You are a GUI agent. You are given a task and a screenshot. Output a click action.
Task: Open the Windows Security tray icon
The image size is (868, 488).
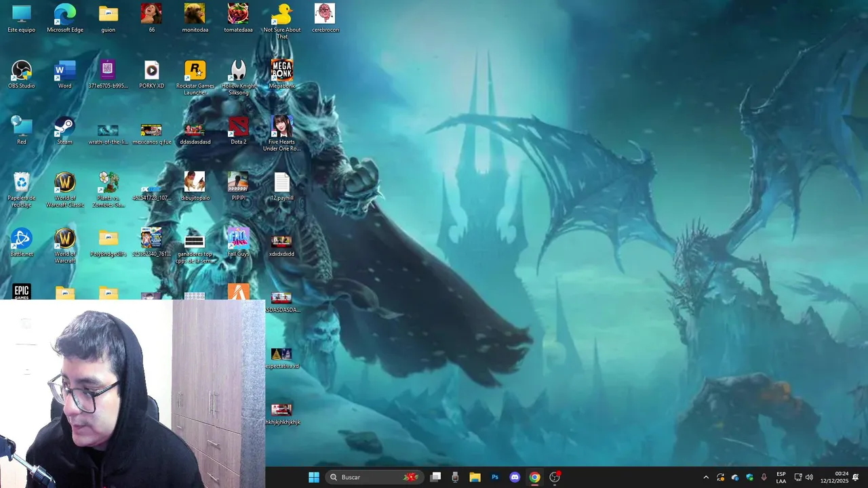click(x=749, y=477)
